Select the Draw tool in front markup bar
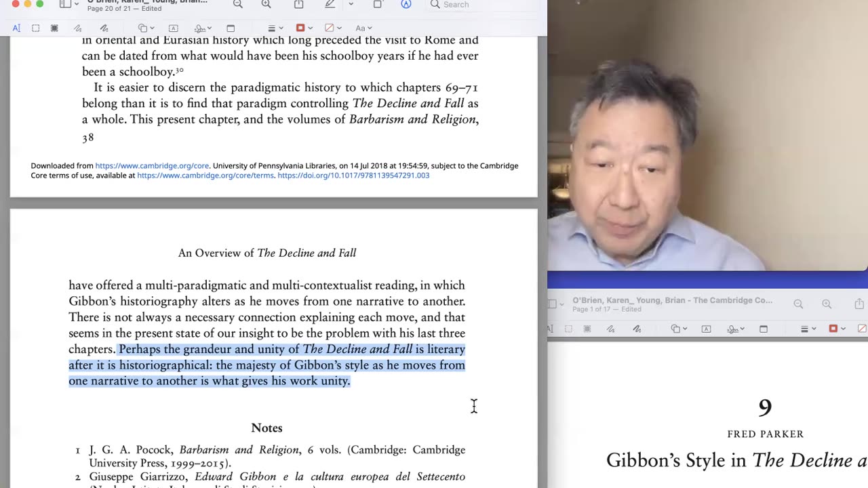Image resolution: width=868 pixels, height=488 pixels. (x=104, y=28)
